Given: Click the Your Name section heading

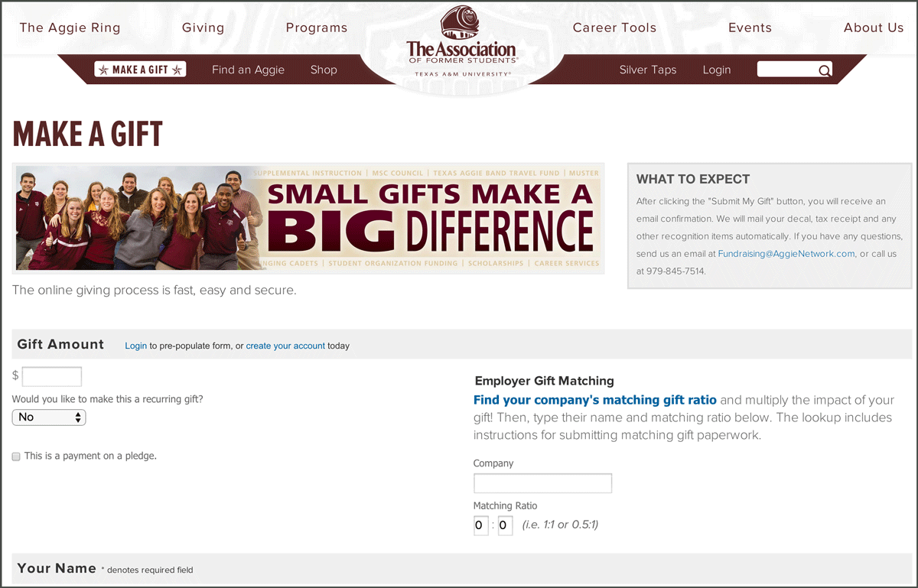Looking at the screenshot, I should [57, 568].
